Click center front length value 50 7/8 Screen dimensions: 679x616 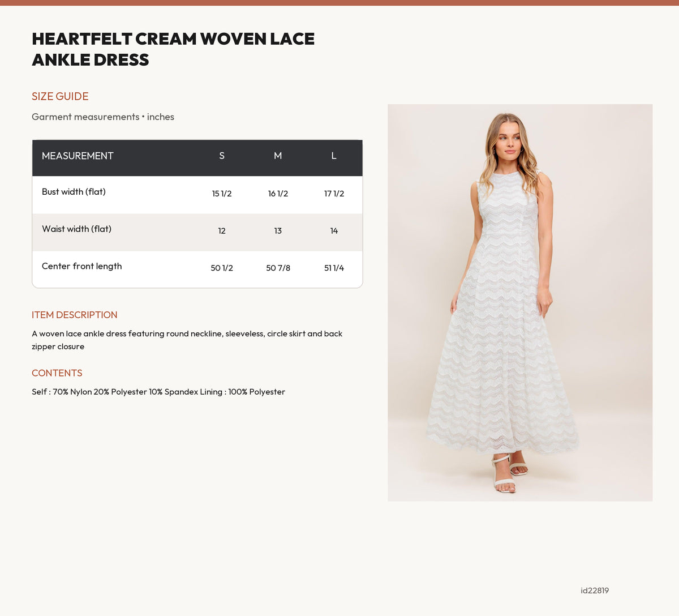[x=278, y=268]
